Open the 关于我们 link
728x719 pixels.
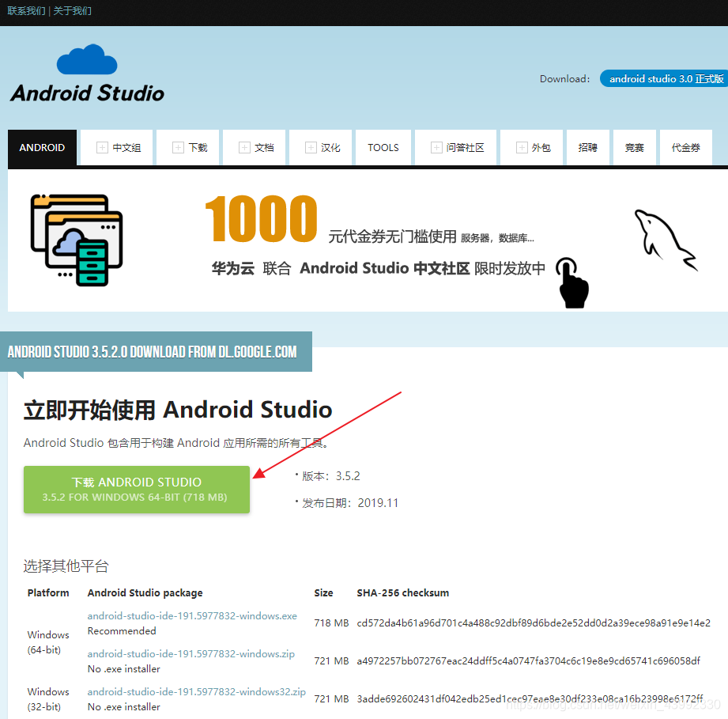click(x=73, y=11)
